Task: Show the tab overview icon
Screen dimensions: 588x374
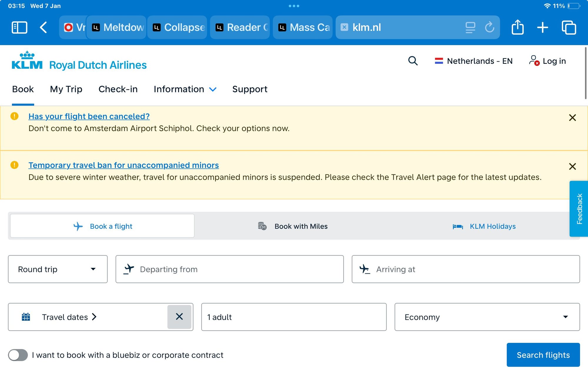Action: click(x=569, y=28)
